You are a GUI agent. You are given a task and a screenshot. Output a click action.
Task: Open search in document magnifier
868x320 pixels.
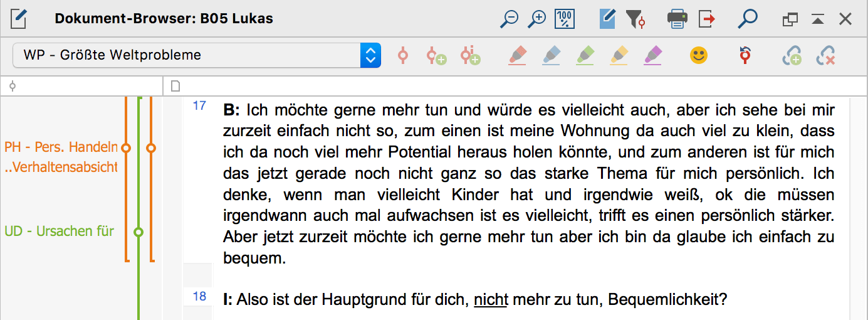[747, 19]
